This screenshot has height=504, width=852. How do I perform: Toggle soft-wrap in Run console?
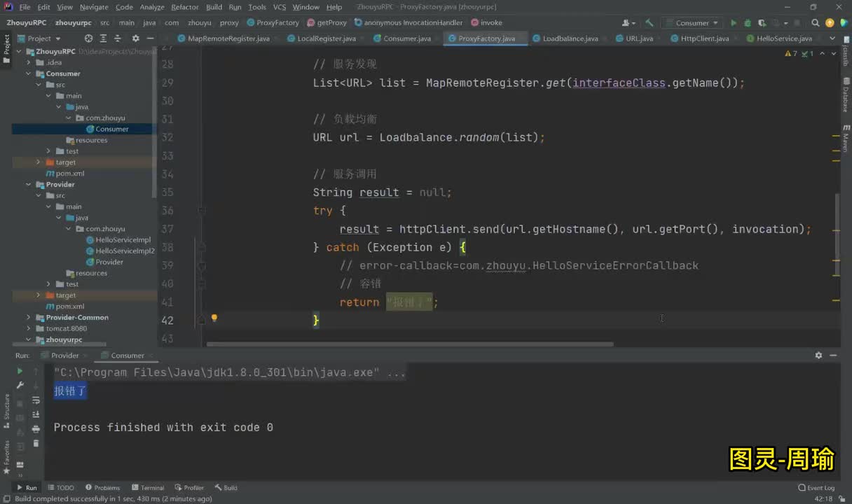36,400
